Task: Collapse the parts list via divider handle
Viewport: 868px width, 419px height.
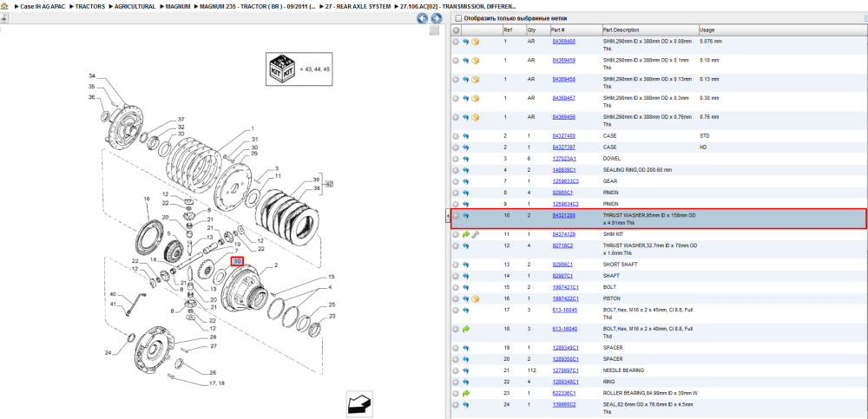Action: pyautogui.click(x=447, y=215)
